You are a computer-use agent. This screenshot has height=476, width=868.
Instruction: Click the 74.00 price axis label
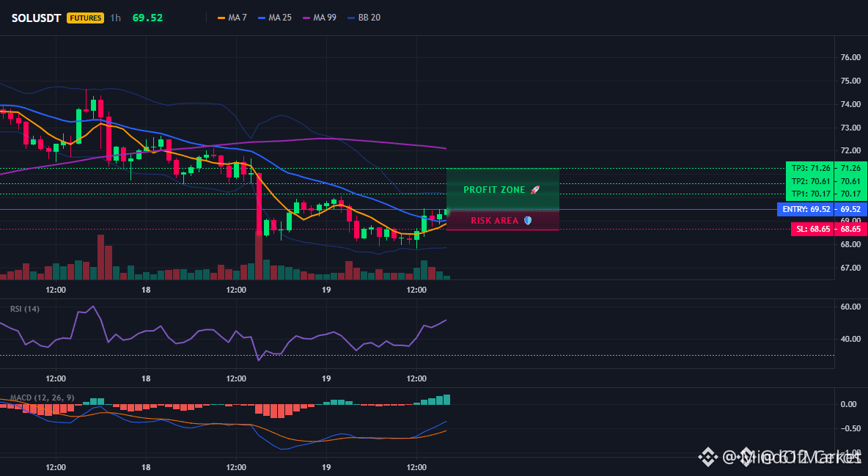pyautogui.click(x=850, y=104)
